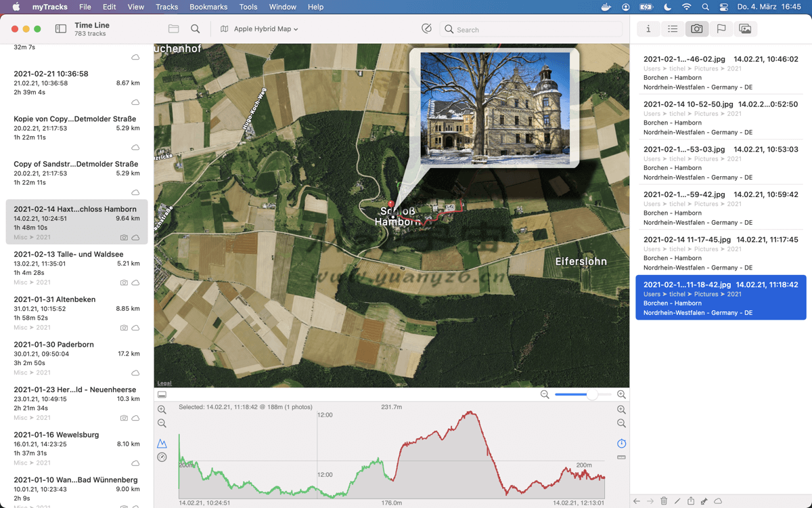
Task: Toggle elevation profile chart mode
Action: pyautogui.click(x=162, y=444)
